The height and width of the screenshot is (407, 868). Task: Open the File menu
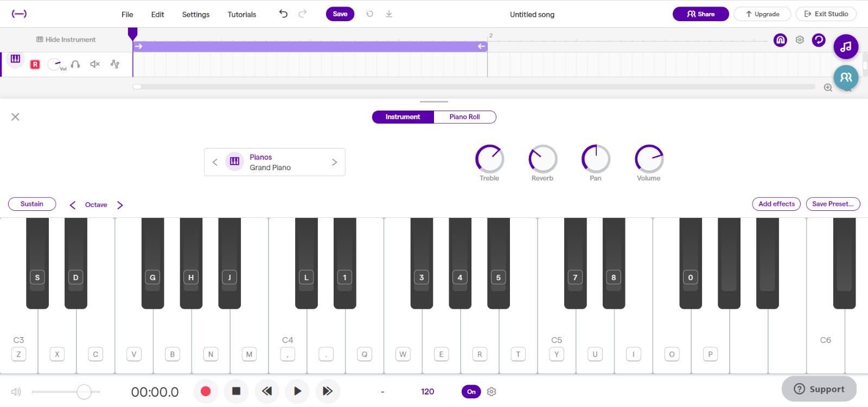127,15
